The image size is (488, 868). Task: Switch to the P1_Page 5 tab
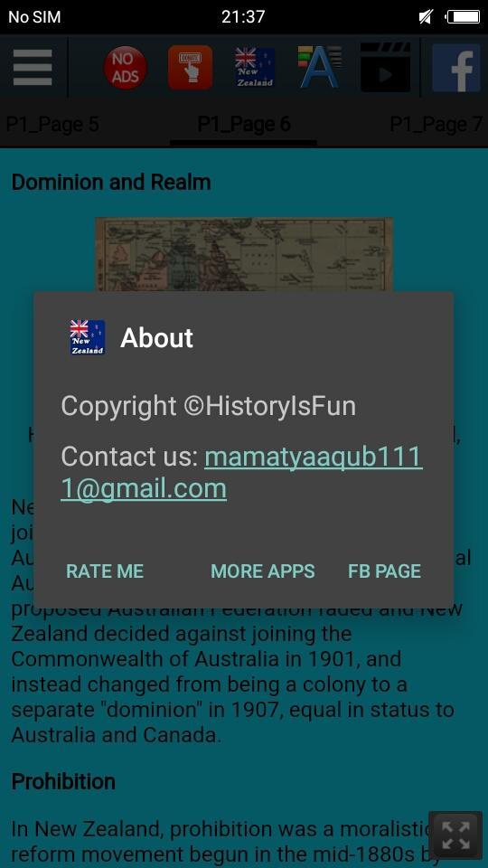coord(52,124)
